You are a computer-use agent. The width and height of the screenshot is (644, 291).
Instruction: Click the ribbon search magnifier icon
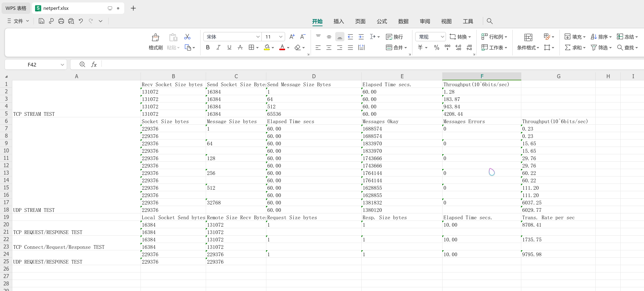[x=490, y=21]
